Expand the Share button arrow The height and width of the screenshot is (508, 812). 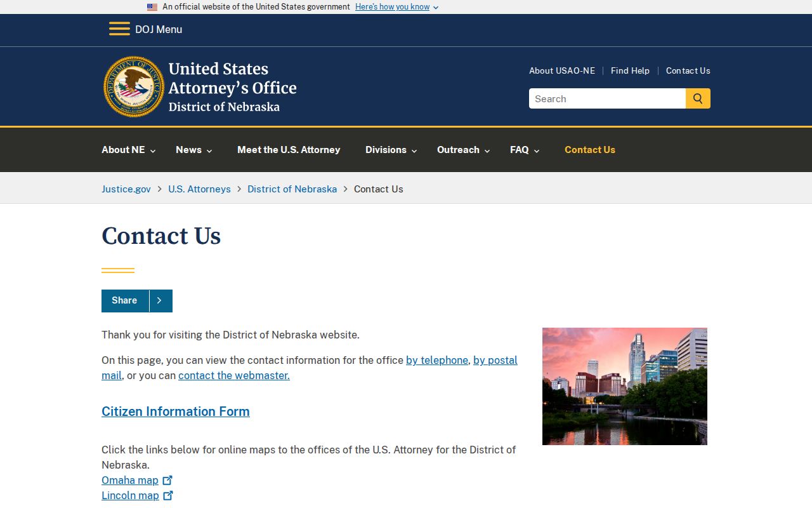160,301
